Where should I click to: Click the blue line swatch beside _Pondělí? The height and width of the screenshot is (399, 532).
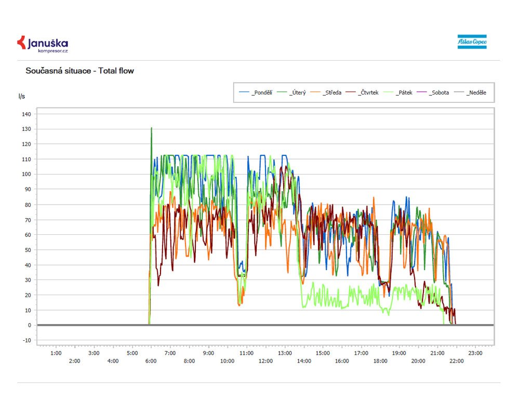[244, 92]
